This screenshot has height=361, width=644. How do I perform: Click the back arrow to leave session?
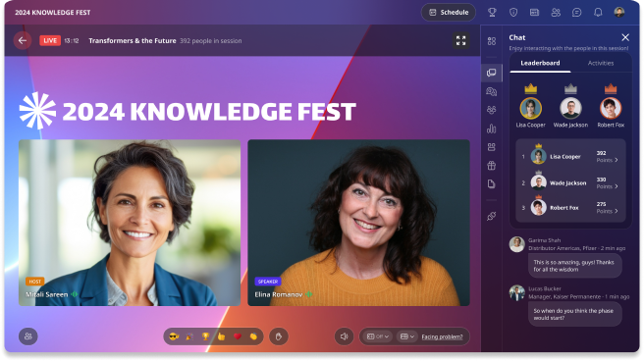(x=23, y=40)
